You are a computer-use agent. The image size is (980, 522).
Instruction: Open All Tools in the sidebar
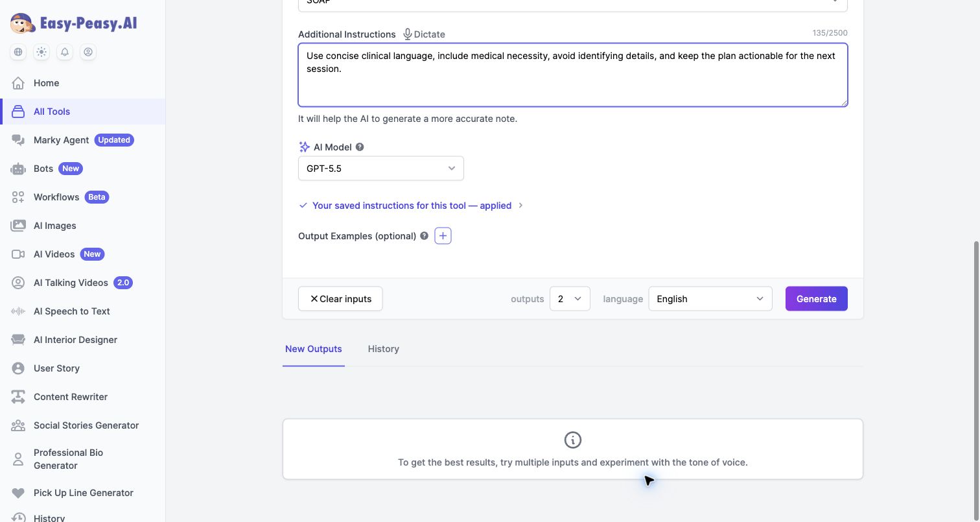click(83, 112)
